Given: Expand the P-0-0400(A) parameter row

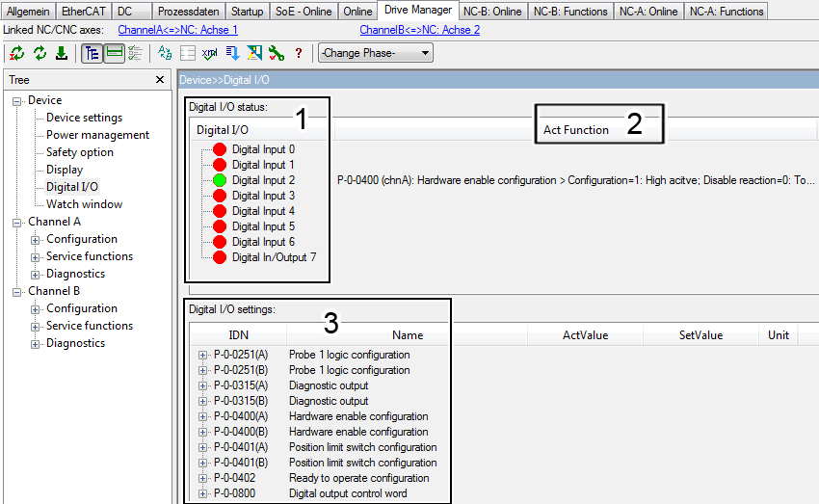Looking at the screenshot, I should (x=202, y=416).
